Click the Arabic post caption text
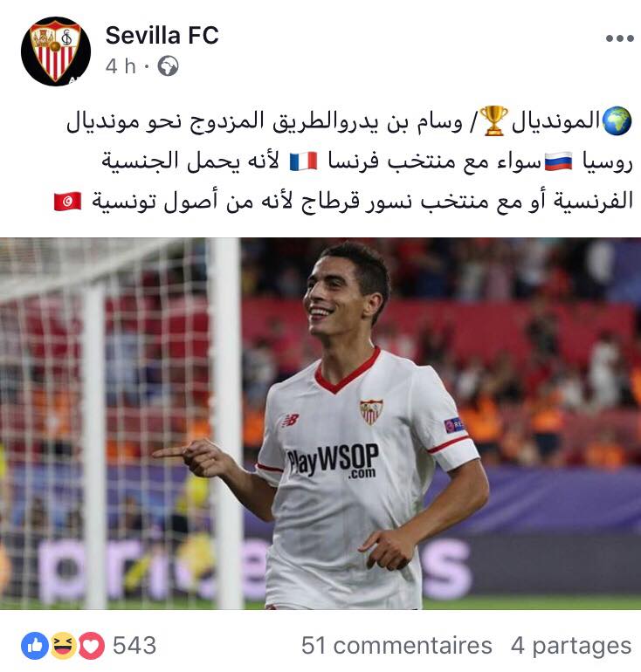 tap(343, 161)
